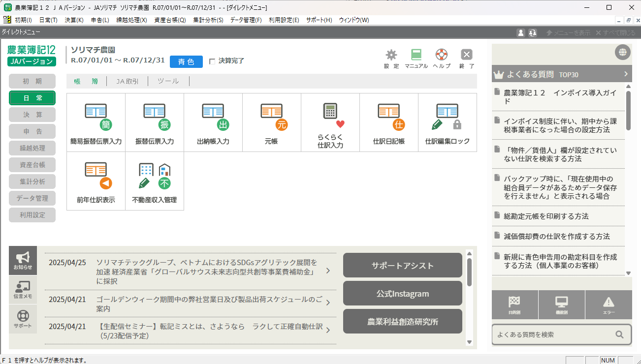
Task: Browse FAQs by 機能別 monitor icon
Action: (x=562, y=305)
